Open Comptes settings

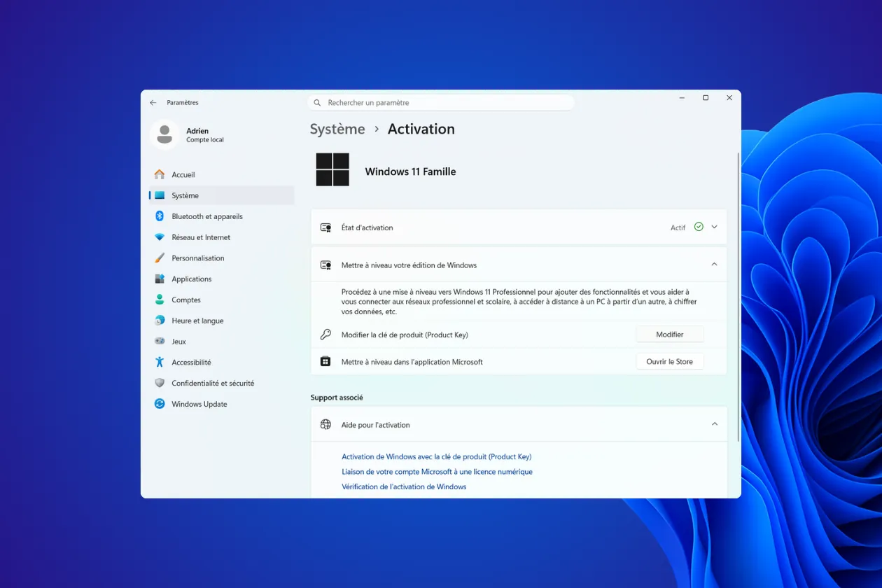click(221, 300)
